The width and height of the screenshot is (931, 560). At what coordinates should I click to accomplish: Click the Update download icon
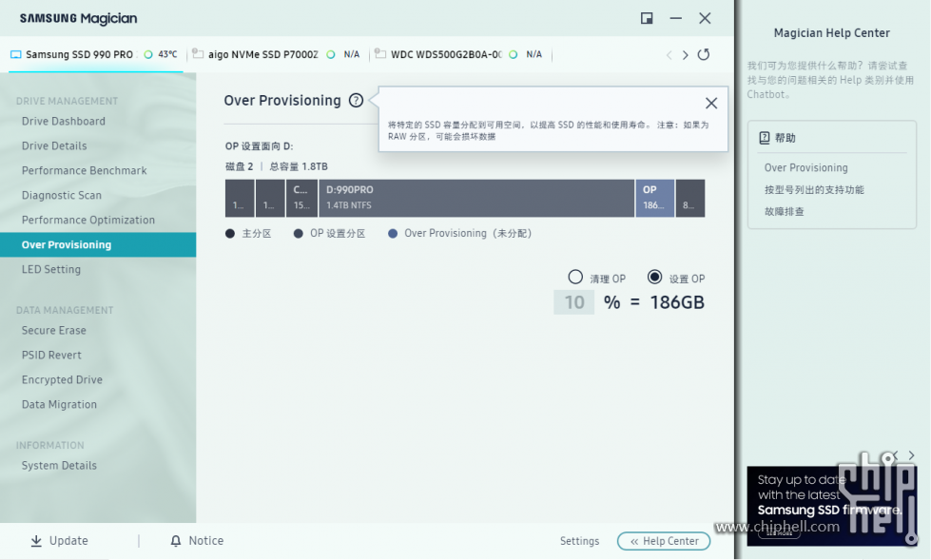(x=36, y=540)
